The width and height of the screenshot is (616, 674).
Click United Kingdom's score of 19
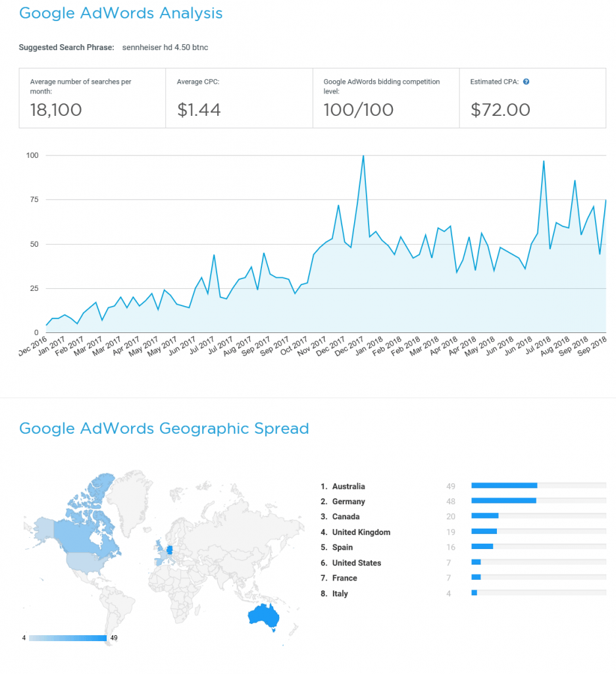click(451, 532)
